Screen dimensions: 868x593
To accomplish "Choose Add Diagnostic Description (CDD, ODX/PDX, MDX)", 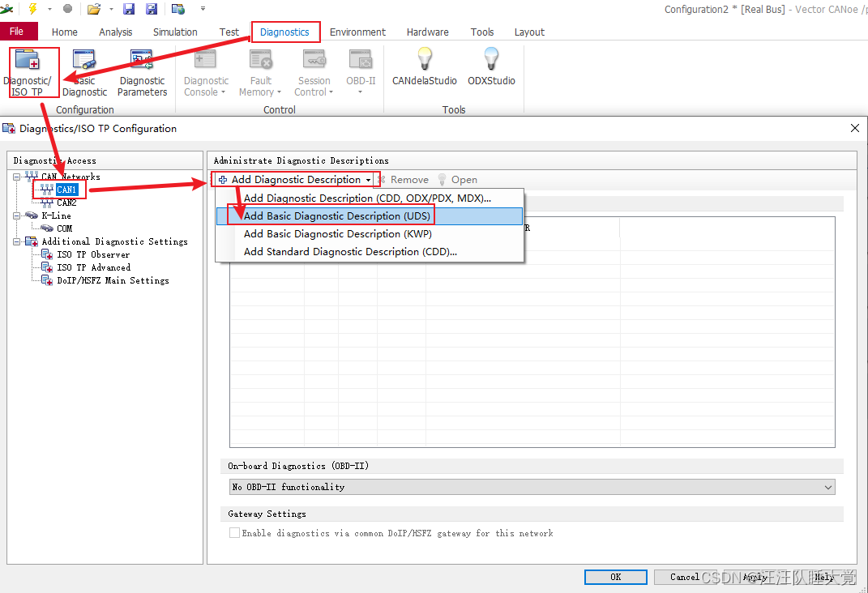I will point(370,198).
